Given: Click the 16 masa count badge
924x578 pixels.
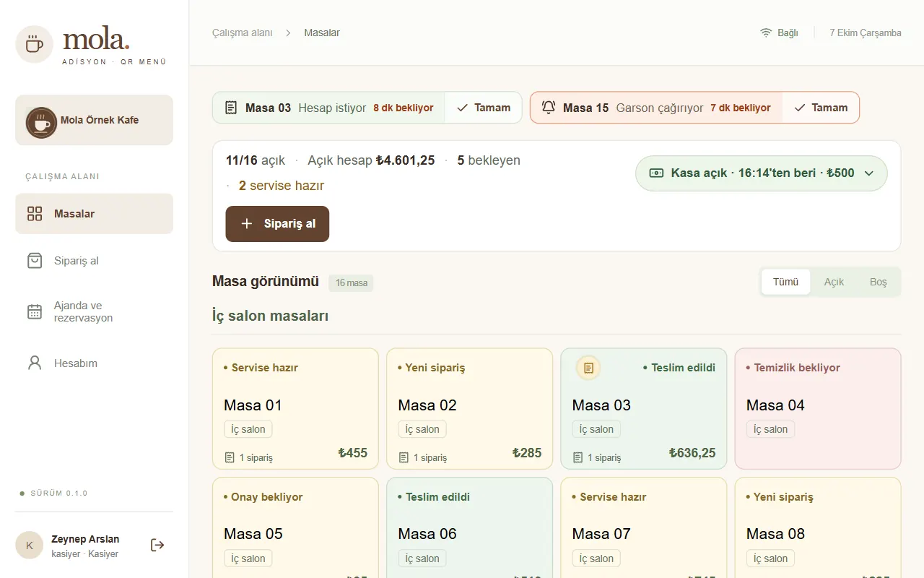Looking at the screenshot, I should coord(351,282).
